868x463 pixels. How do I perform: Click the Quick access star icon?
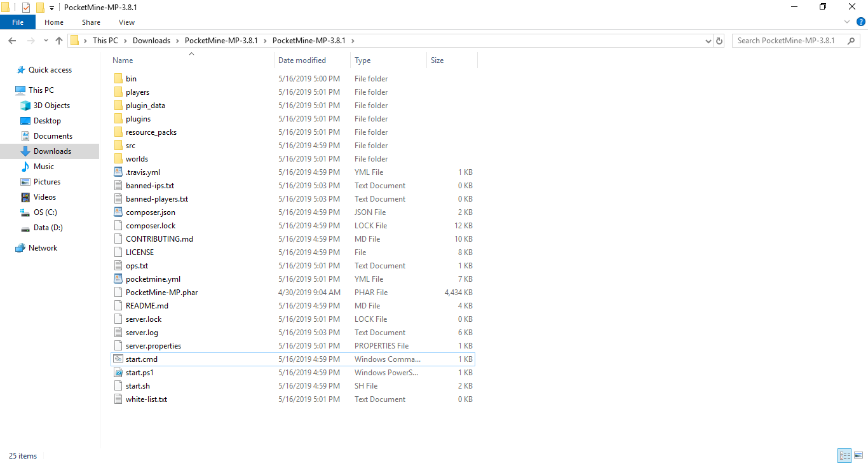click(x=21, y=70)
